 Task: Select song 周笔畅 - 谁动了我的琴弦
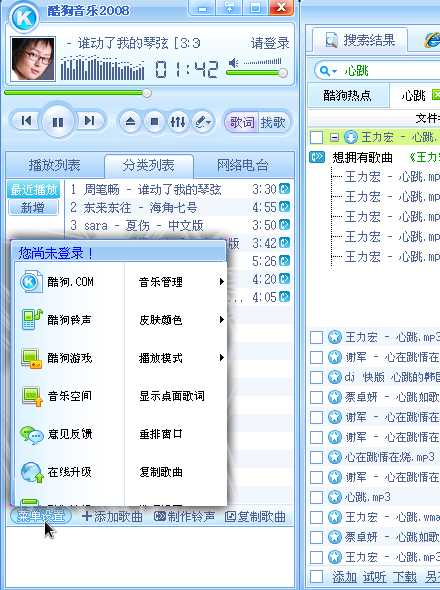[x=179, y=189]
